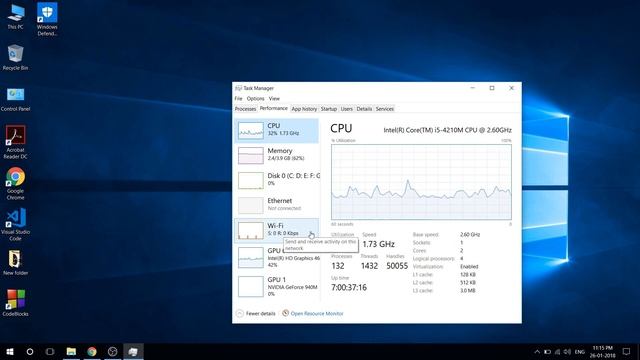Select the GPU 0 Intel HD Graphics entry
The image size is (640, 360).
(276, 258)
